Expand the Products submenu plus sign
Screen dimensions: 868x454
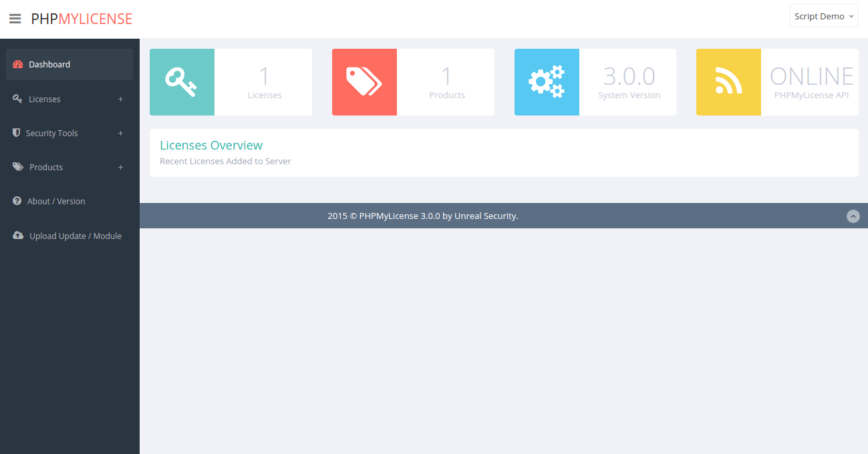(120, 168)
